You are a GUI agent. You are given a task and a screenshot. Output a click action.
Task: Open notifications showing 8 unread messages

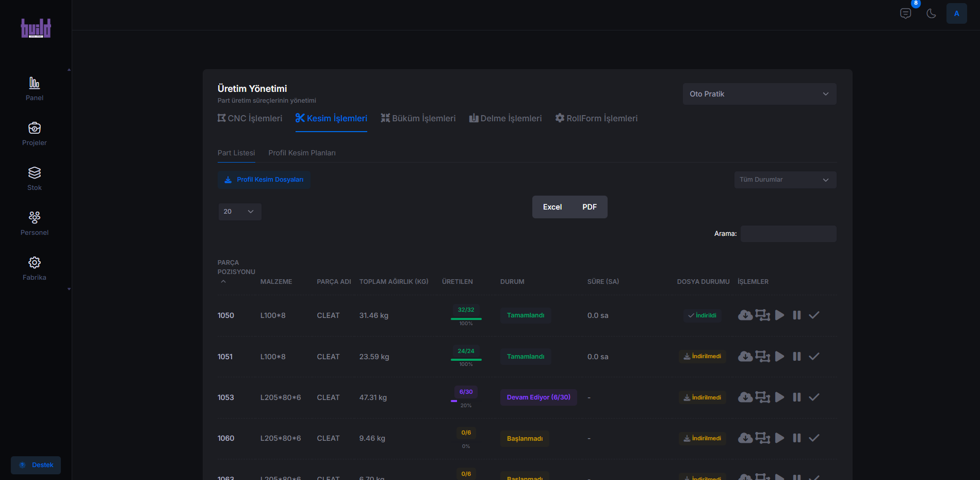906,13
